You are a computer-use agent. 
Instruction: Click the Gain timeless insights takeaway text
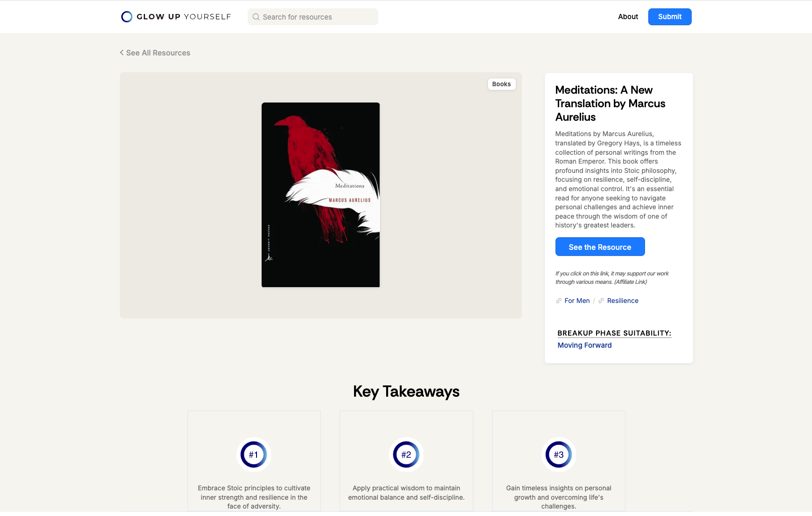(559, 497)
